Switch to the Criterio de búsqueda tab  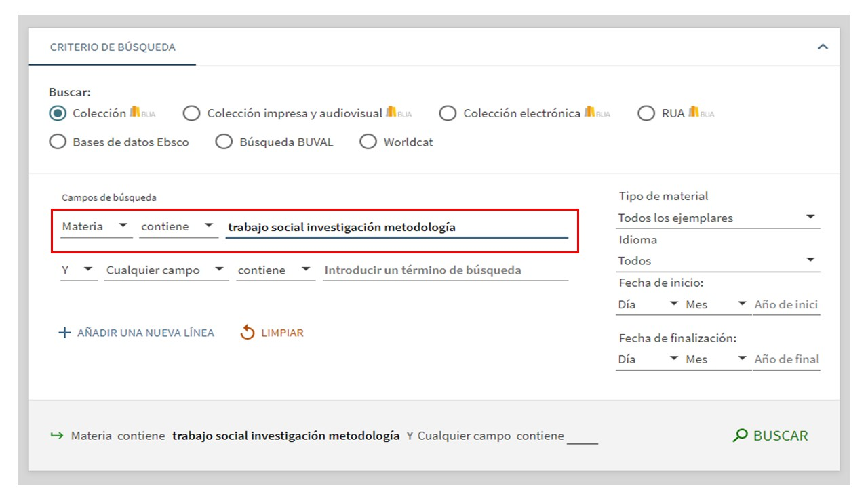pos(113,47)
